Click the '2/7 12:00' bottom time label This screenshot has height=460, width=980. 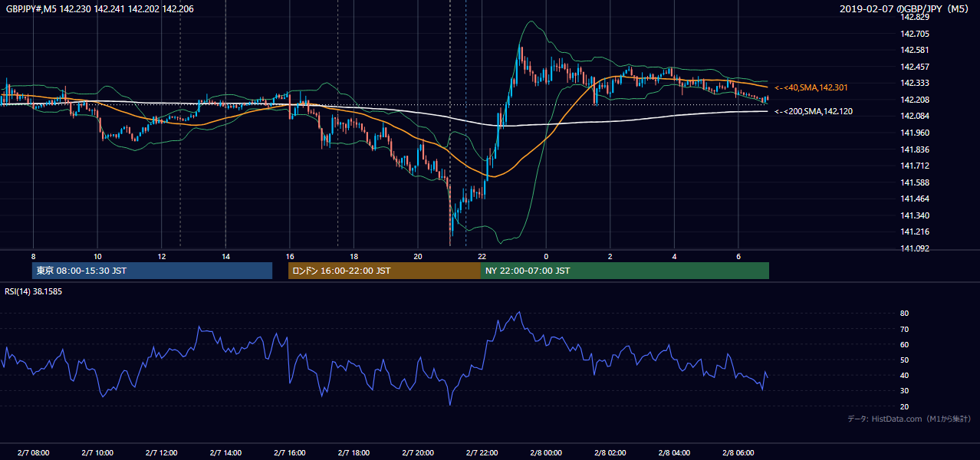161,453
